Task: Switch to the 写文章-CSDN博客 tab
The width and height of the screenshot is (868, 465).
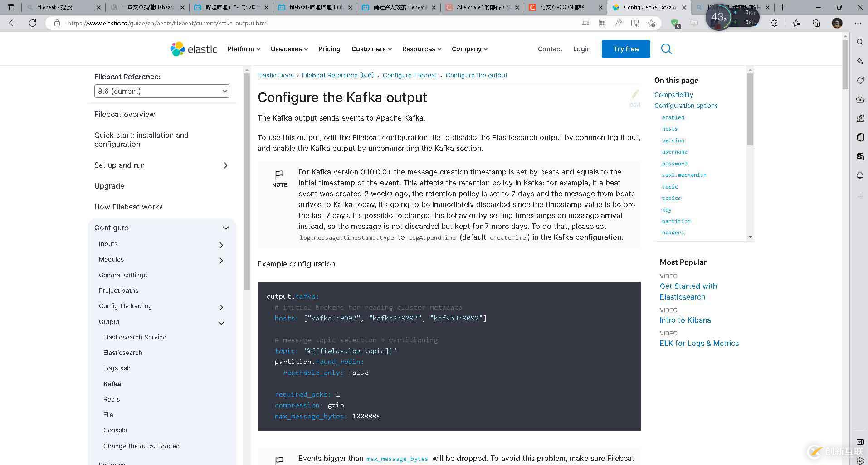Action: click(562, 7)
